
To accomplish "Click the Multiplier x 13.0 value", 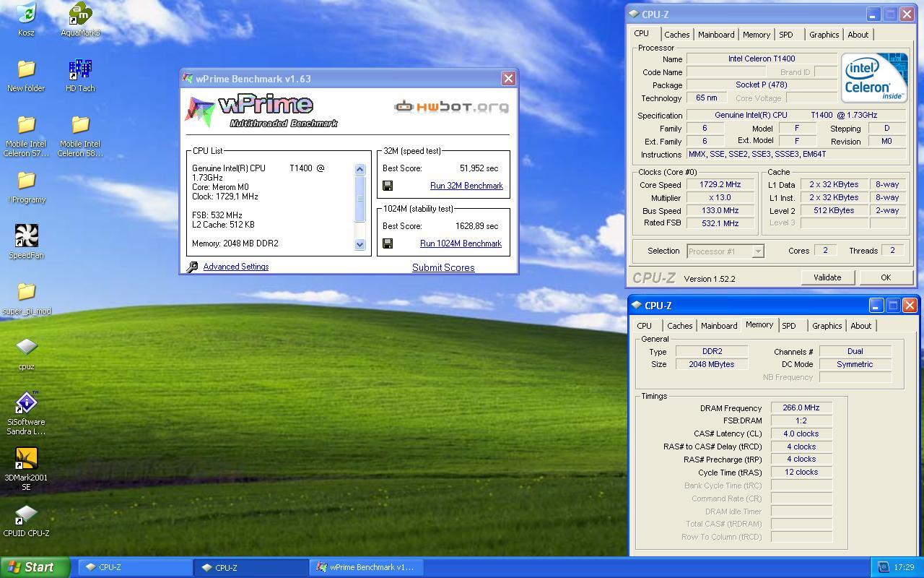I will point(720,198).
